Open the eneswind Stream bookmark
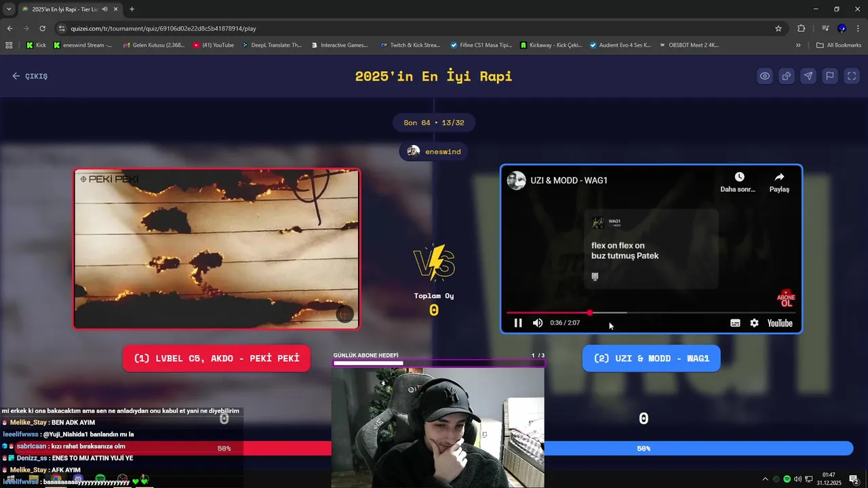 click(82, 45)
